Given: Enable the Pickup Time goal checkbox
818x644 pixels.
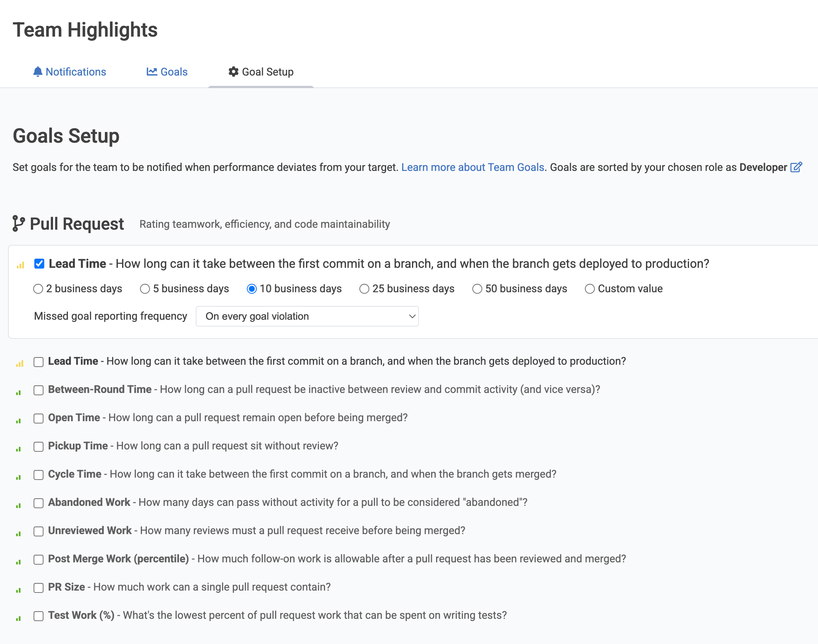Looking at the screenshot, I should 39,446.
